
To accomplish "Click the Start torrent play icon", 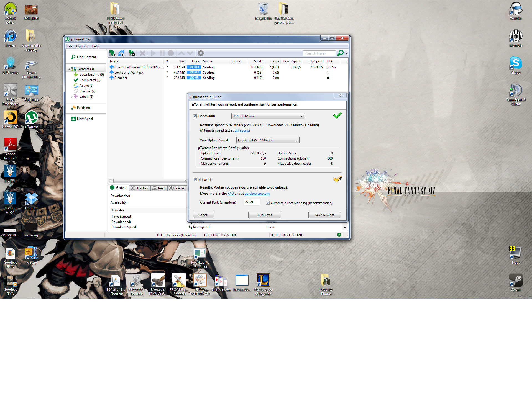I will click(153, 53).
